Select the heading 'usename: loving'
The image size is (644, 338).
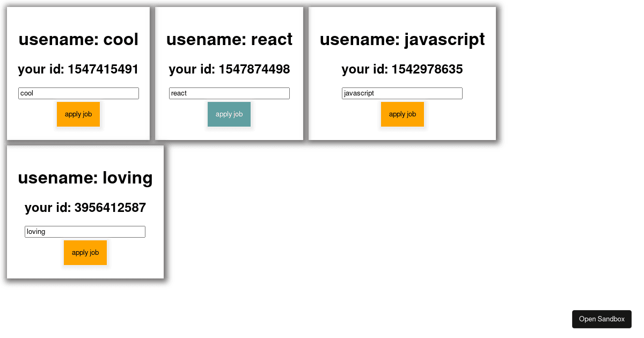pos(85,178)
